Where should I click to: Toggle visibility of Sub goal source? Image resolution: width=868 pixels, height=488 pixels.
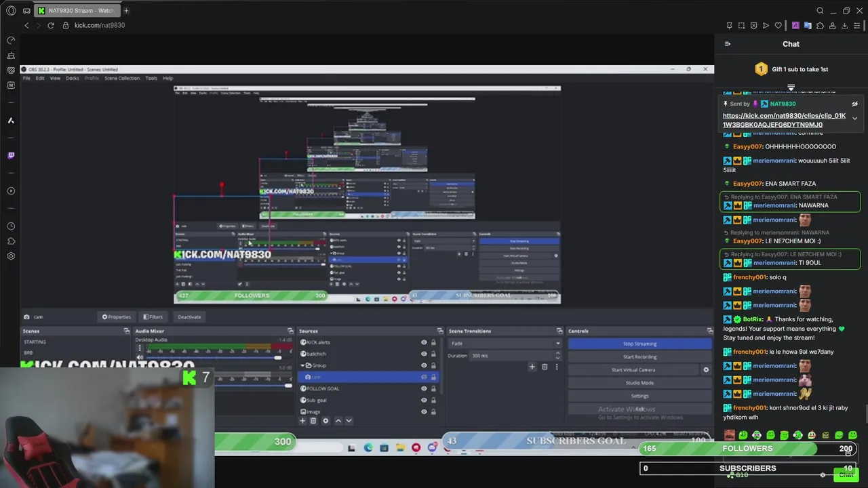pyautogui.click(x=424, y=400)
